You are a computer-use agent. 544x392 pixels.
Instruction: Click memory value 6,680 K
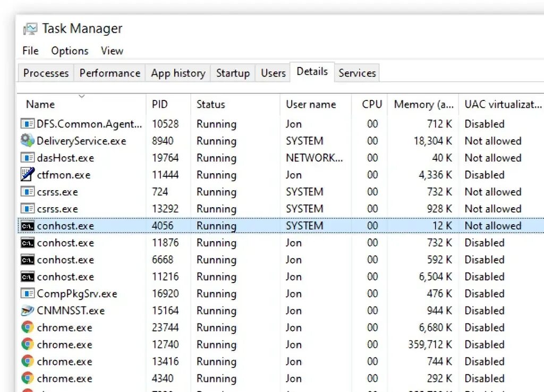coord(435,328)
